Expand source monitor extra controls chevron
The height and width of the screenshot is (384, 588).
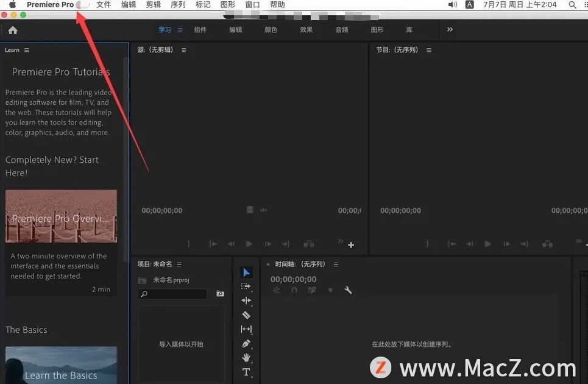[x=340, y=241]
